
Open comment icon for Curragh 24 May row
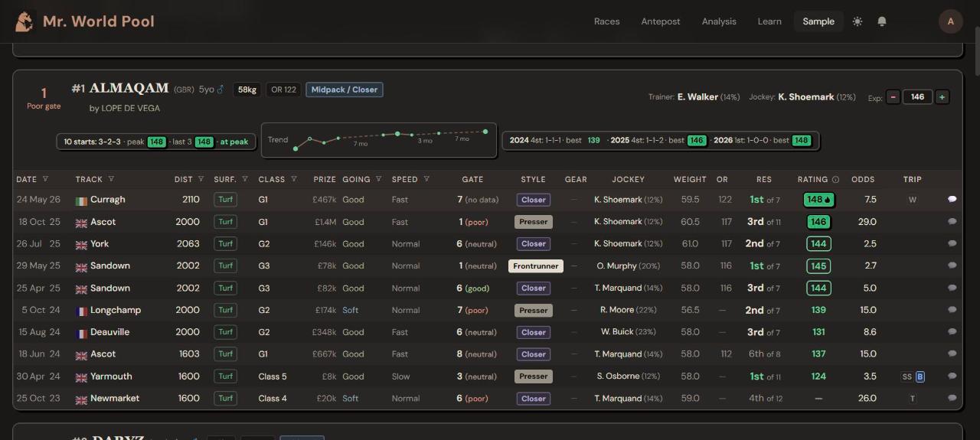click(952, 199)
